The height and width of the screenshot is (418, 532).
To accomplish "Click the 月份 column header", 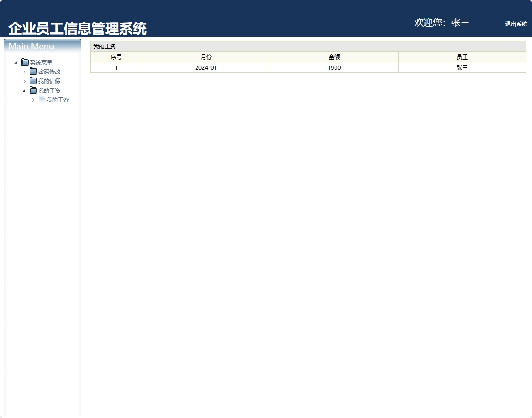I will (206, 57).
